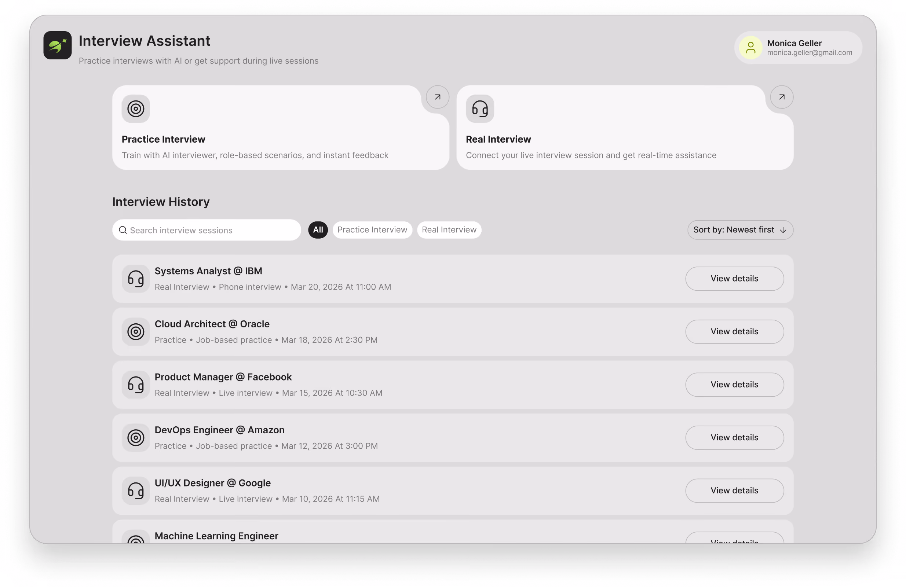The width and height of the screenshot is (906, 588).
Task: Click the Systems Analyst @ IBM title
Action: click(208, 271)
